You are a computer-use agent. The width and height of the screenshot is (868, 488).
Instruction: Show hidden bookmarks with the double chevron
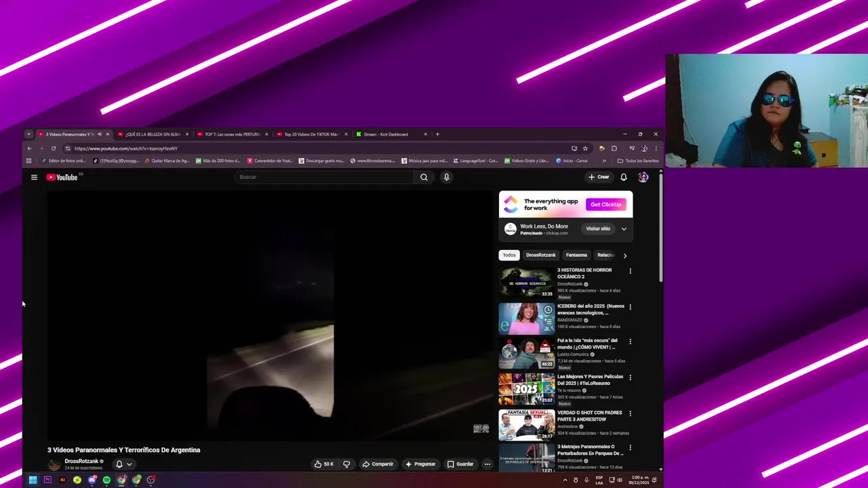604,161
